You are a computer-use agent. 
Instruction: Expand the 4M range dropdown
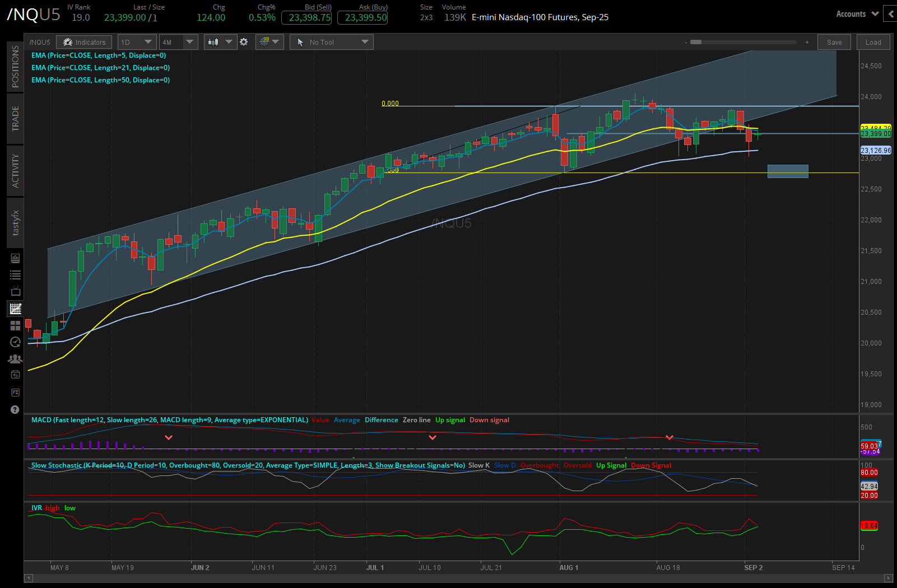[x=178, y=41]
